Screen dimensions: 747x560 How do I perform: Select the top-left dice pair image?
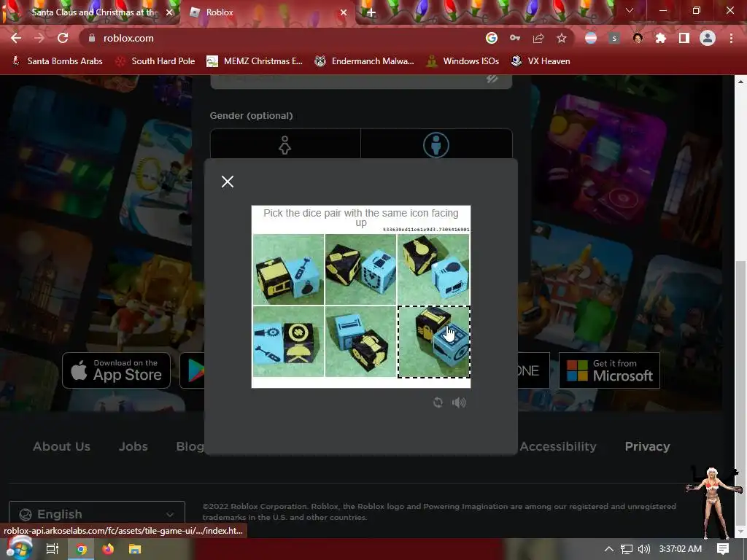point(288,270)
